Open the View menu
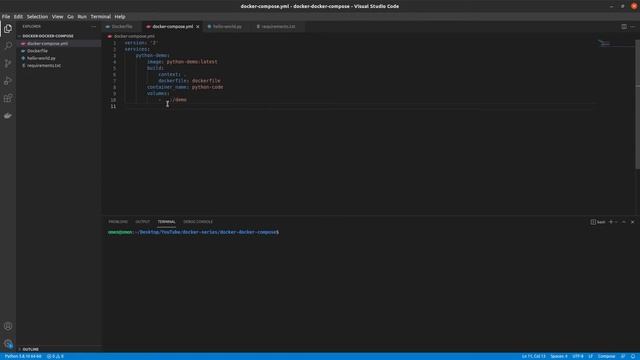 (58, 17)
